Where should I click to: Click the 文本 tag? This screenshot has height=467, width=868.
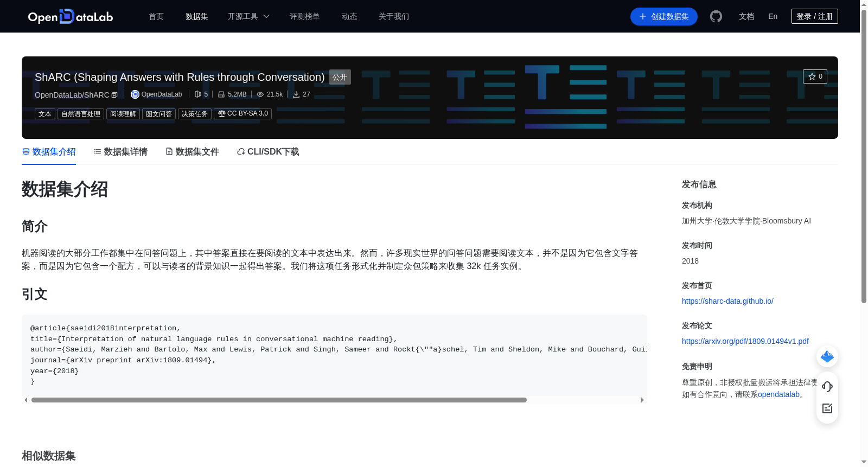coord(45,114)
